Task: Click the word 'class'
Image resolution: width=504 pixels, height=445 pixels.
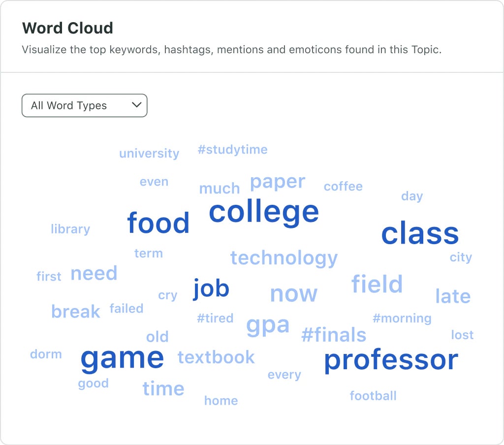Action: tap(420, 233)
